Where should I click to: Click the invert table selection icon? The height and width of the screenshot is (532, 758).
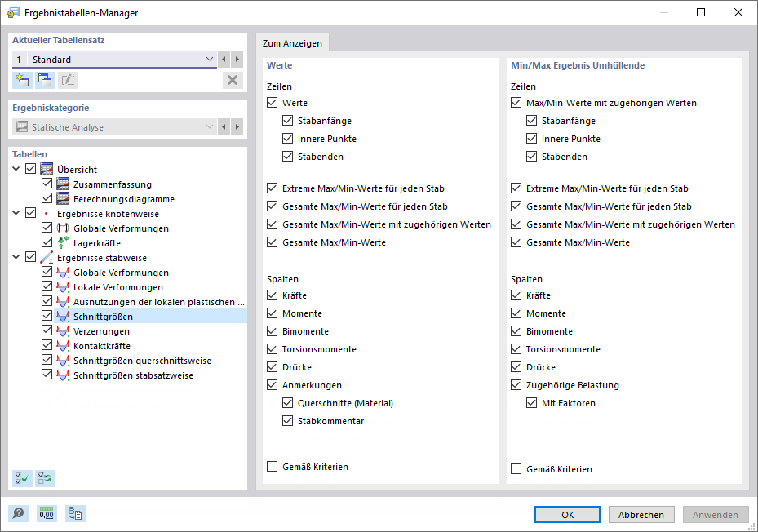[45, 479]
